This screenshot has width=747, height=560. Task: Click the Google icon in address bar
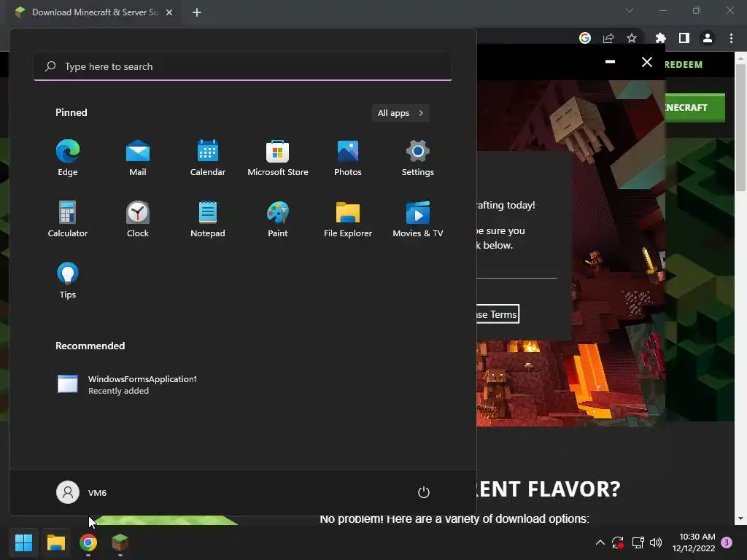coord(585,38)
